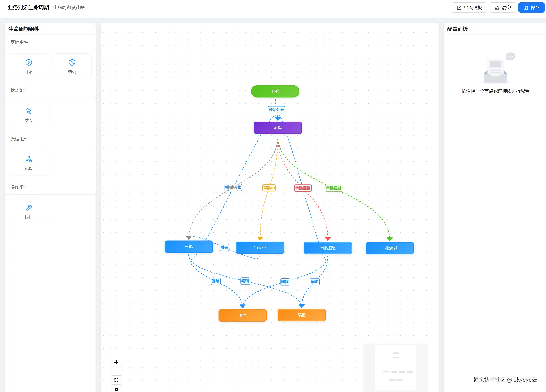Image resolution: width=546 pixels, height=392 pixels.
Task: Select the purple 流程 node
Action: click(278, 128)
